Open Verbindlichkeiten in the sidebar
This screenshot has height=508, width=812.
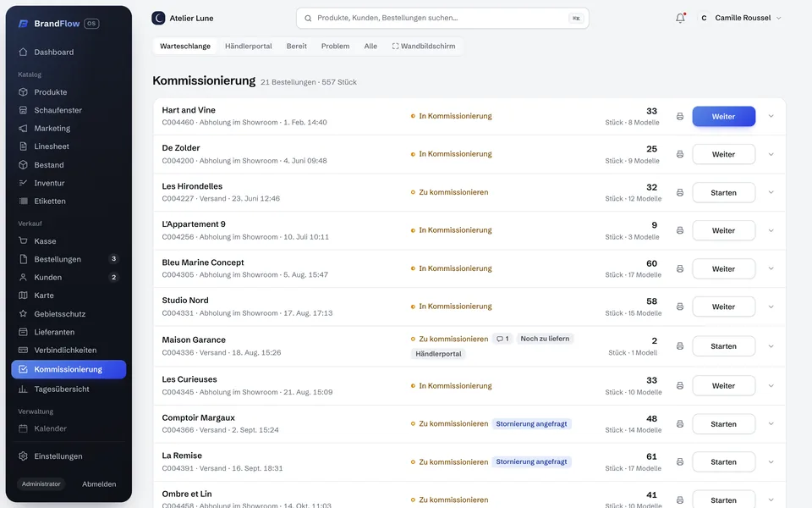[x=69, y=350]
